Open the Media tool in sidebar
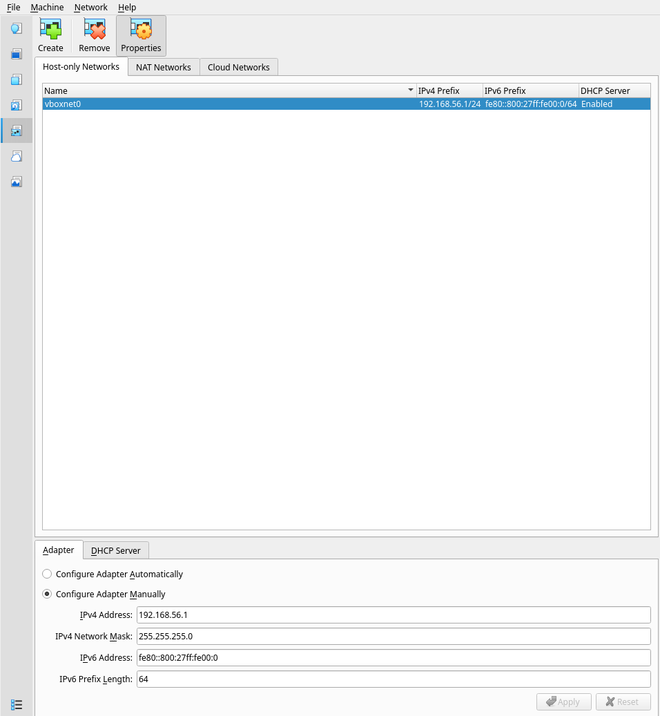 [x=16, y=105]
